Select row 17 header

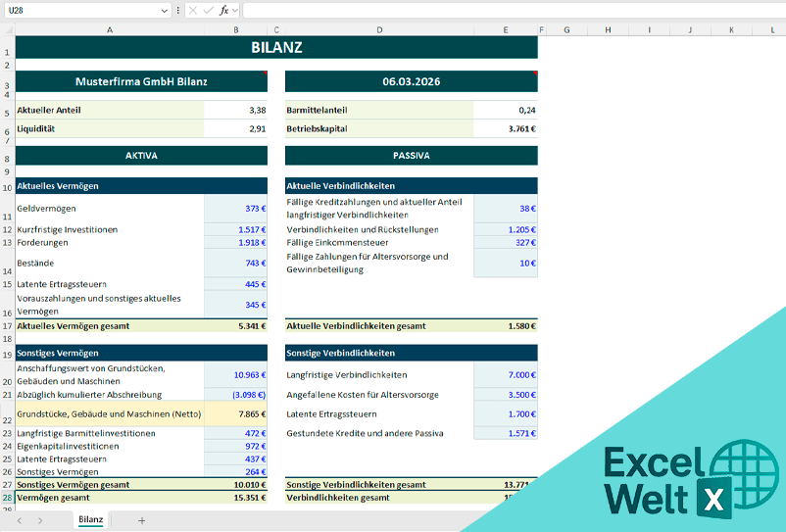(x=7, y=326)
